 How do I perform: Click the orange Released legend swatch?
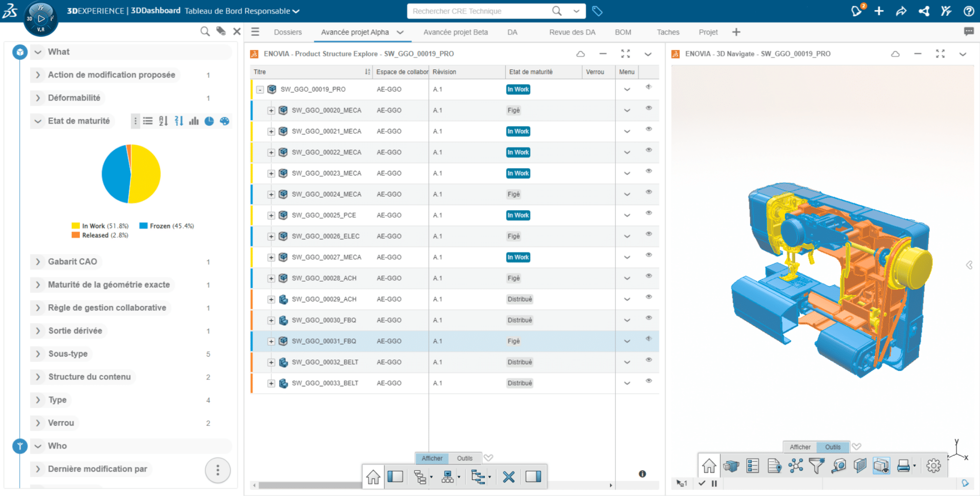(76, 235)
